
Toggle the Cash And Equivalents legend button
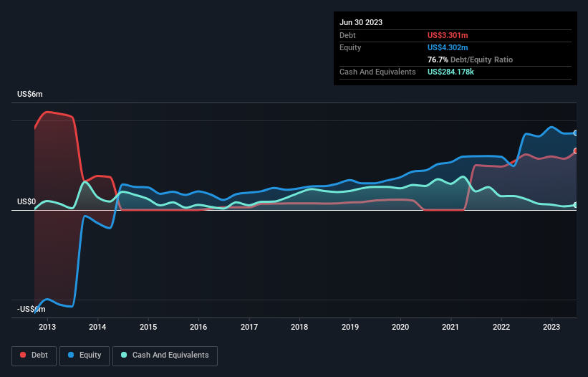(165, 355)
